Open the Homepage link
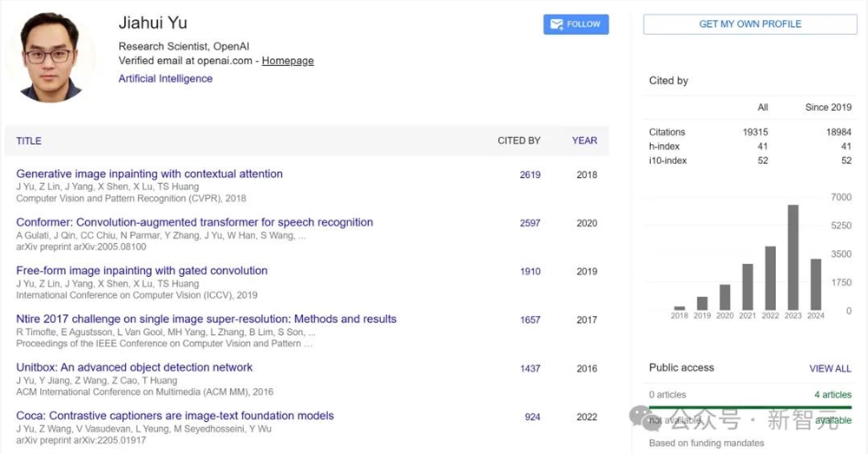Screen dimensions: 868x454 pos(287,61)
